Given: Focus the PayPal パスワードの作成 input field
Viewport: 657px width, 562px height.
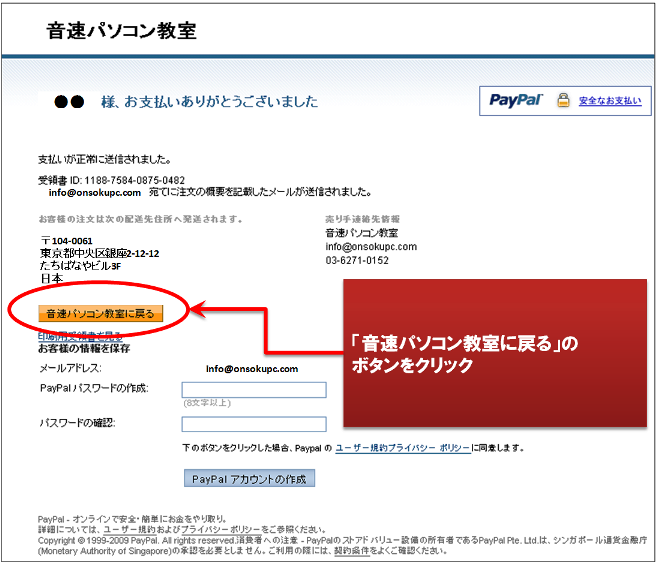Looking at the screenshot, I should (254, 390).
